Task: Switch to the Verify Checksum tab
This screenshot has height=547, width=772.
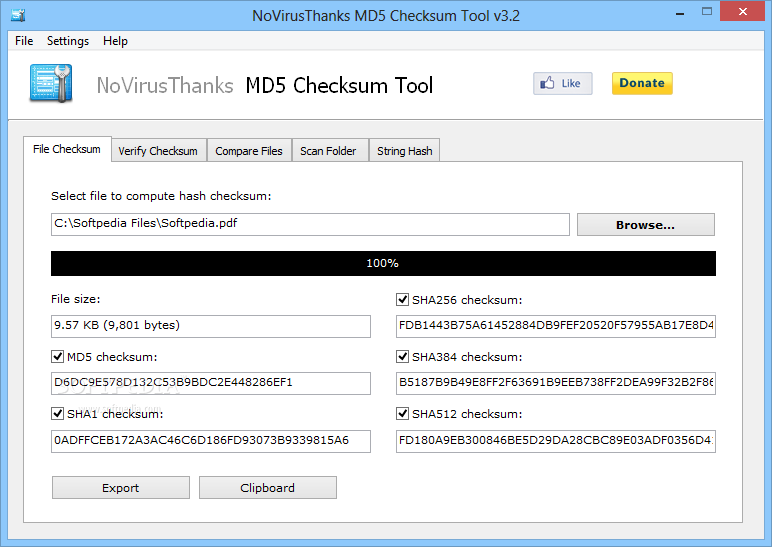Action: tap(158, 151)
